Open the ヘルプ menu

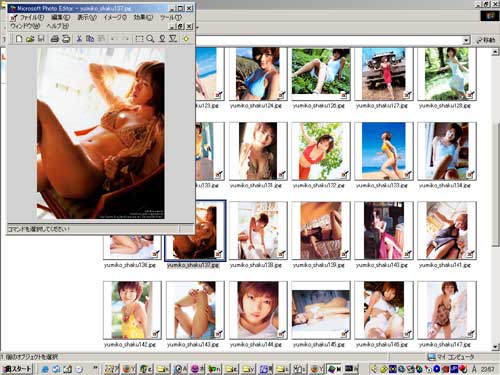coord(58,26)
